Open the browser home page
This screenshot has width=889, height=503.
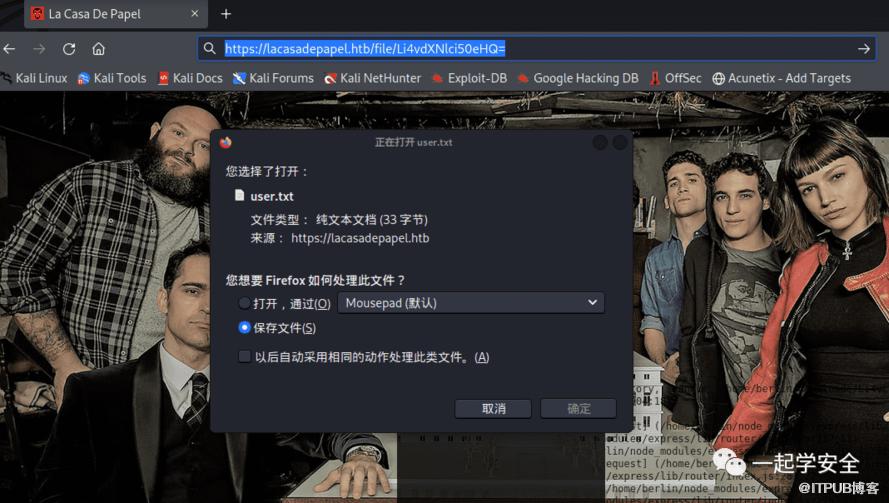pos(99,49)
